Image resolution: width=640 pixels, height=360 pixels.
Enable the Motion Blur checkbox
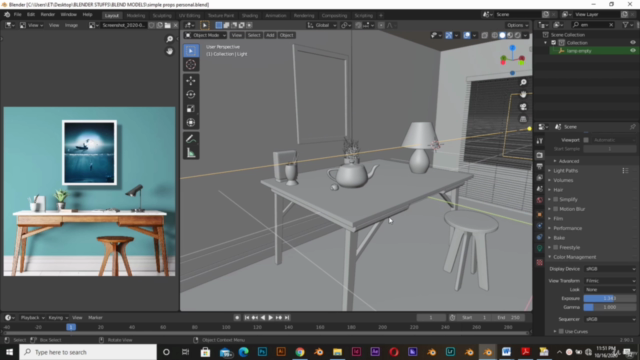click(x=556, y=209)
